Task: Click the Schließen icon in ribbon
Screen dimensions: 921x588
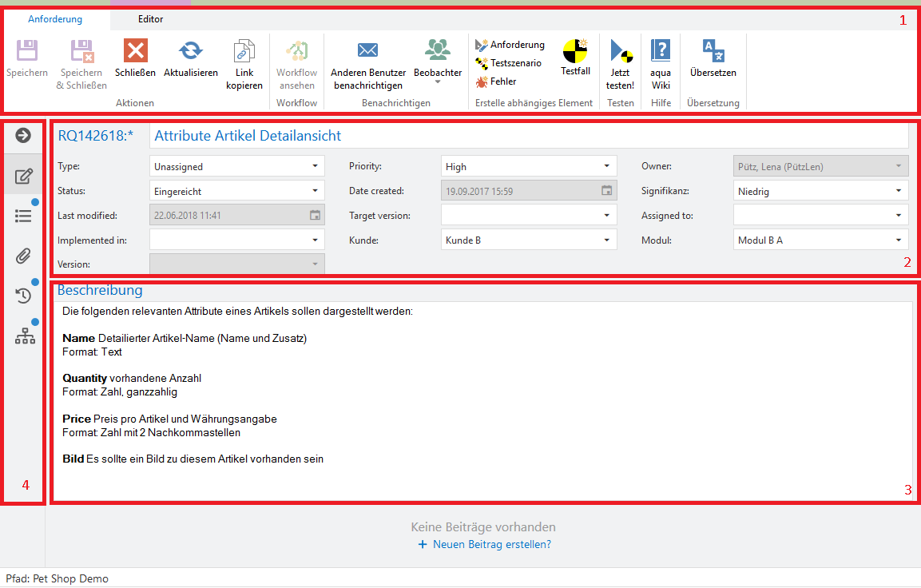Action: [135, 52]
